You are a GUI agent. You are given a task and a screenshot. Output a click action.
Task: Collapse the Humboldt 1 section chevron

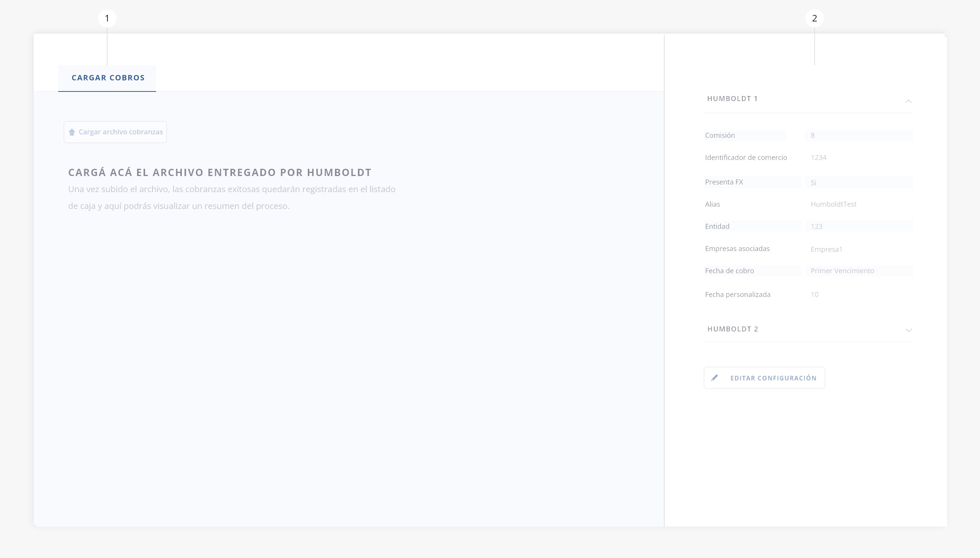(x=908, y=101)
